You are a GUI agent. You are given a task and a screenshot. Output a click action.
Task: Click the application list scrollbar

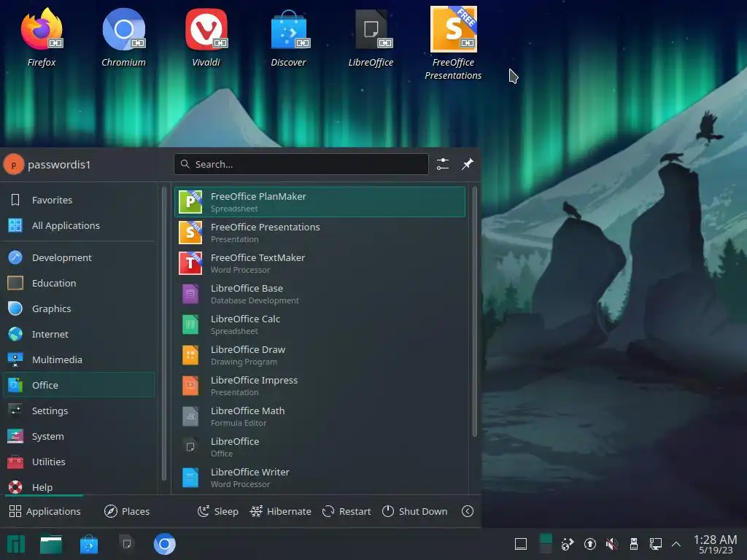474,312
